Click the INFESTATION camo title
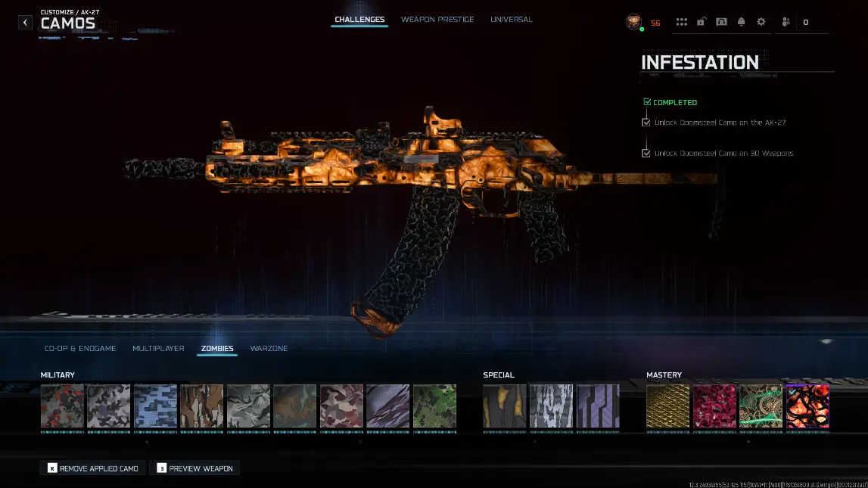Screen dimensions: 868x488 pyautogui.click(x=700, y=62)
